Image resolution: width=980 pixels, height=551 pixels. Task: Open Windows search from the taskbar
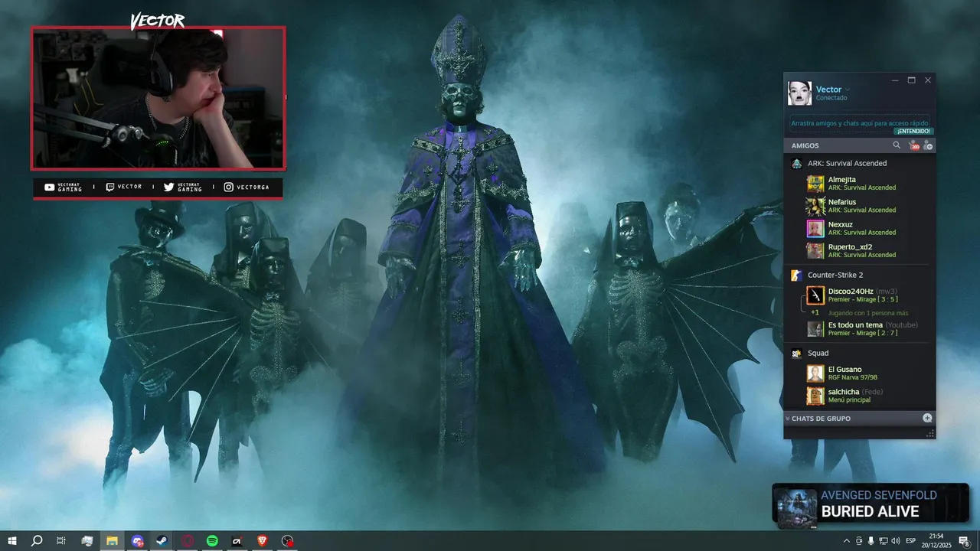[x=36, y=541]
